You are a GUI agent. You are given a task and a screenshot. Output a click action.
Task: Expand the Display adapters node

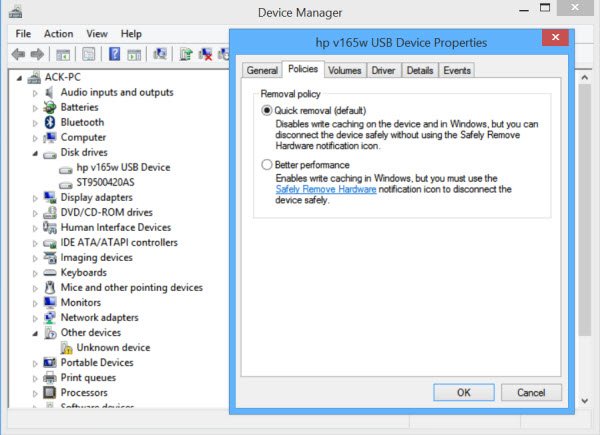pyautogui.click(x=35, y=198)
